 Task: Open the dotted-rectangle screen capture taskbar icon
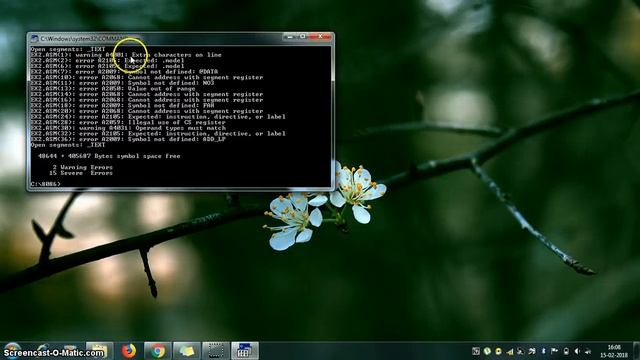(x=216, y=351)
